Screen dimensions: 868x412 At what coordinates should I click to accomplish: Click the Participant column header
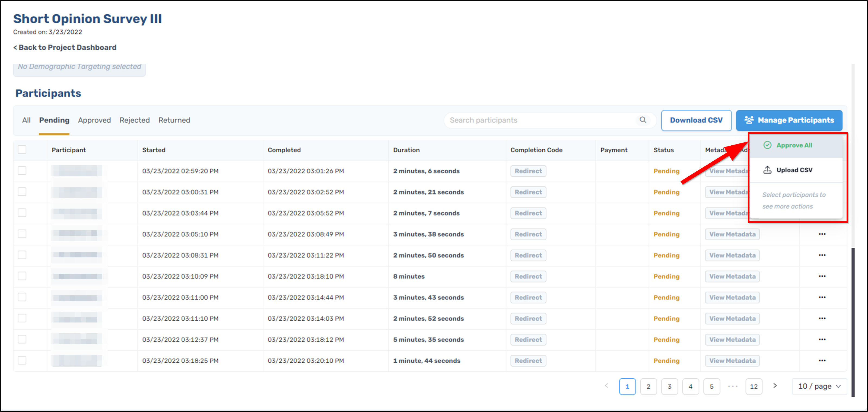pos(69,150)
